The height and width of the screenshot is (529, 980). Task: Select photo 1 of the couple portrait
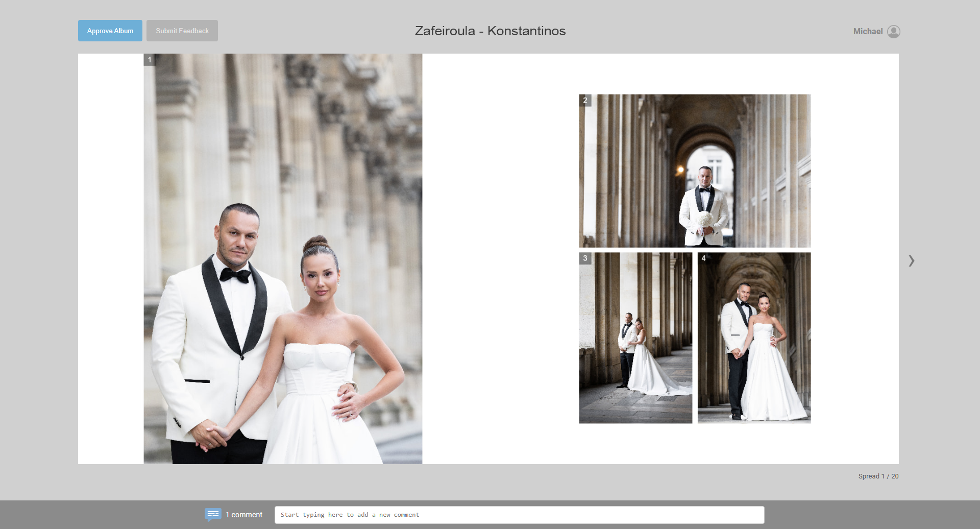point(283,259)
